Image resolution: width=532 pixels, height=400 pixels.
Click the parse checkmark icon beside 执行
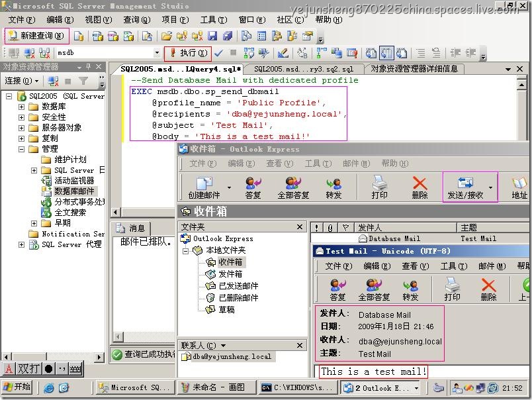click(x=219, y=53)
